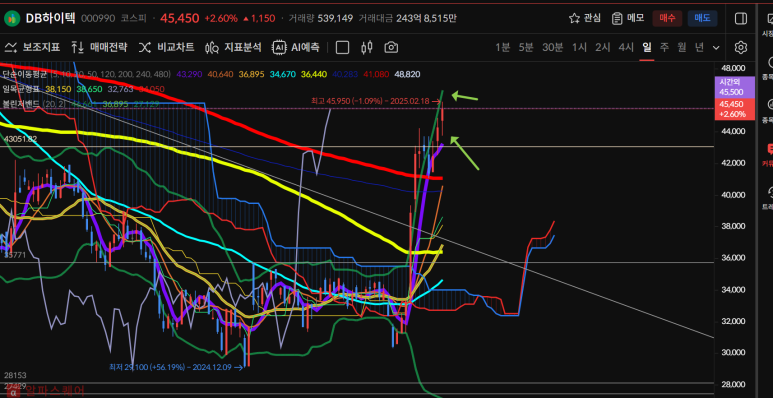Screen dimensions: 773x398
Task: Click 거래량 539,149 volume value
Action: click(x=335, y=19)
